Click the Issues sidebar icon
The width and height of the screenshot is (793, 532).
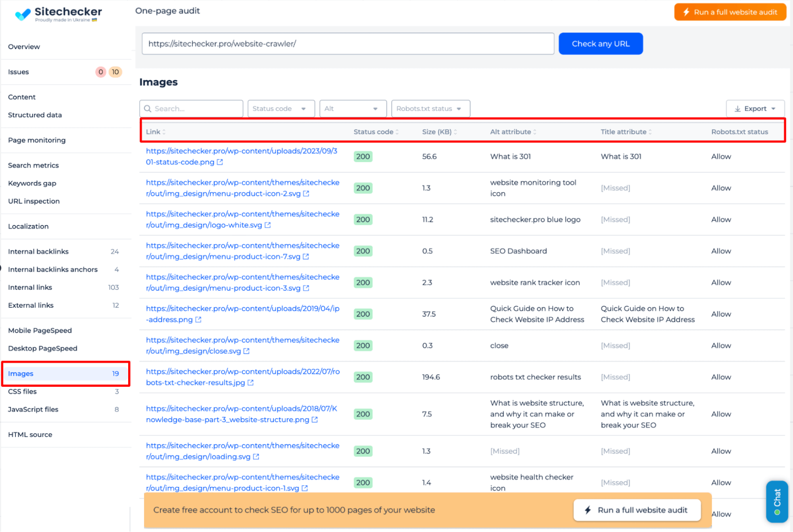click(x=18, y=71)
